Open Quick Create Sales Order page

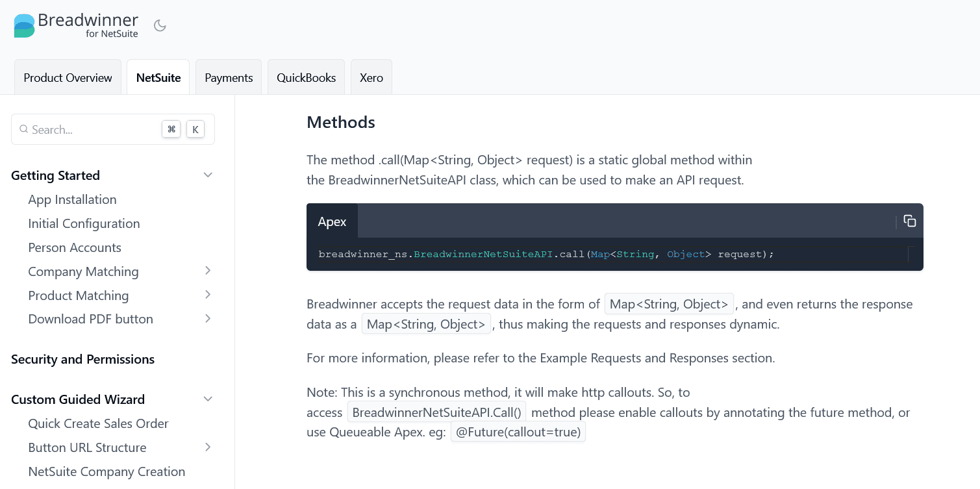tap(98, 423)
